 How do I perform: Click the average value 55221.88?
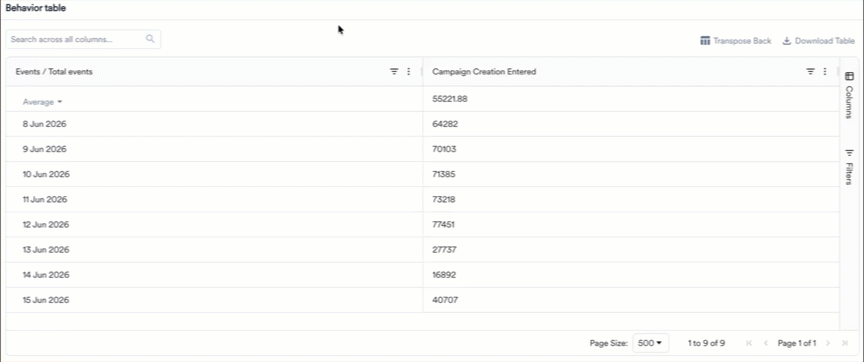pyautogui.click(x=450, y=99)
